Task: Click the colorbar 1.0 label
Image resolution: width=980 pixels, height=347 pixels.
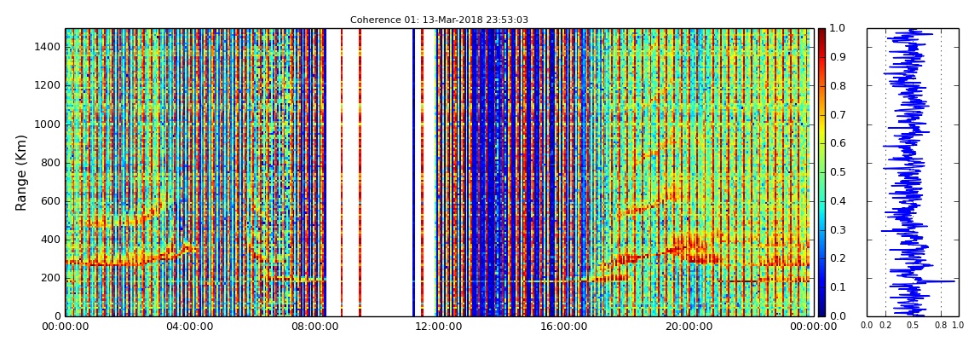Action: (836, 28)
